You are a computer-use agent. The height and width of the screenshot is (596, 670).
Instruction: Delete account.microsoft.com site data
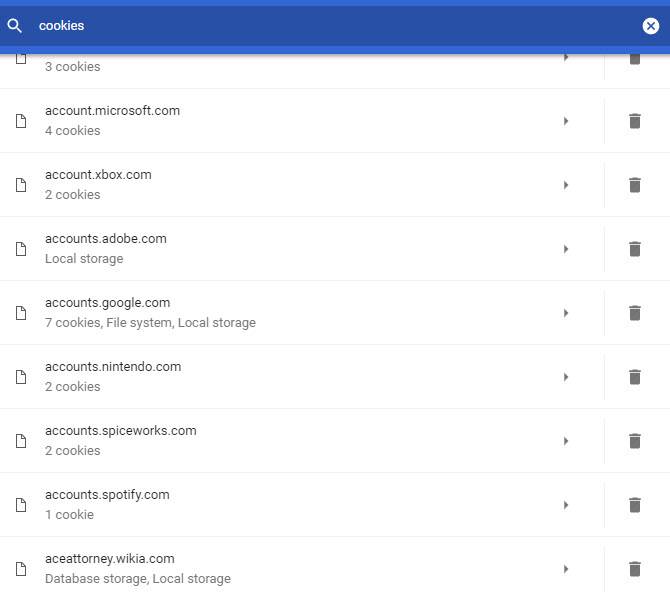pyautogui.click(x=635, y=121)
